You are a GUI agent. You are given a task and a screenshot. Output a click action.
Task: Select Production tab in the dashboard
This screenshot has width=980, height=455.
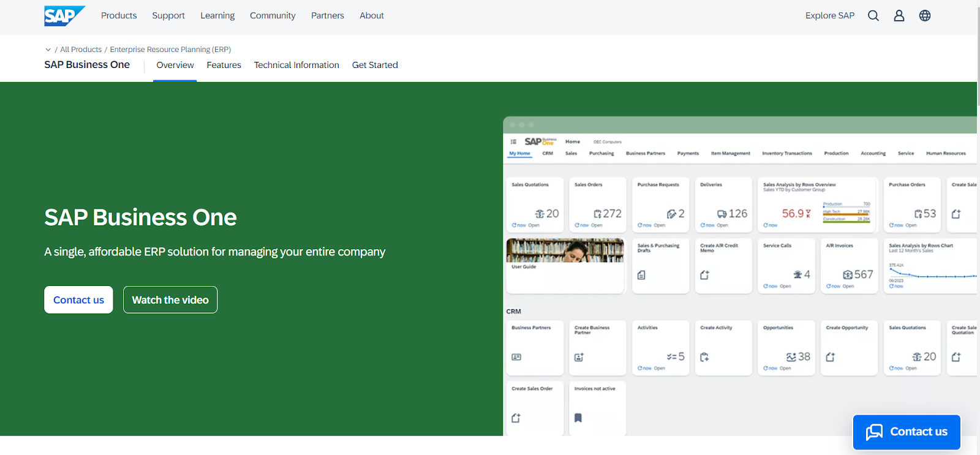pyautogui.click(x=836, y=154)
